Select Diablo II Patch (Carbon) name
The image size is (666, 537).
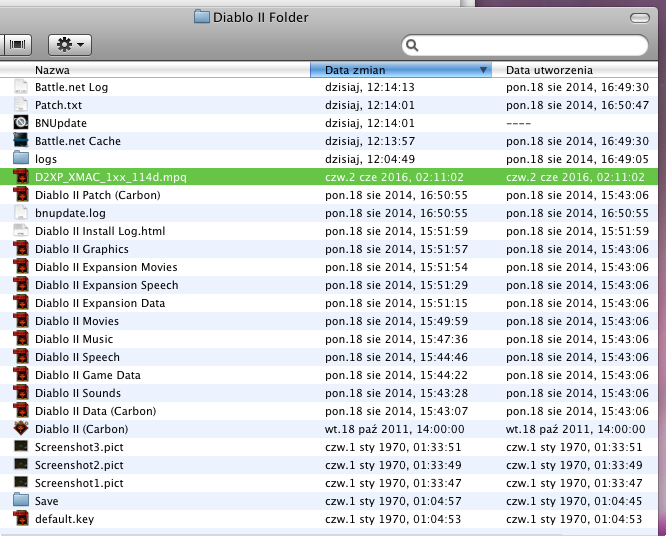point(98,195)
